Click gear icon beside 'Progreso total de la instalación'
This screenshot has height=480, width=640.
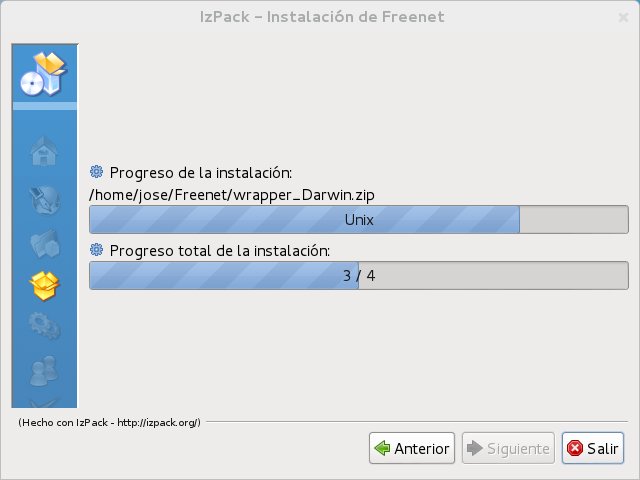[97, 250]
